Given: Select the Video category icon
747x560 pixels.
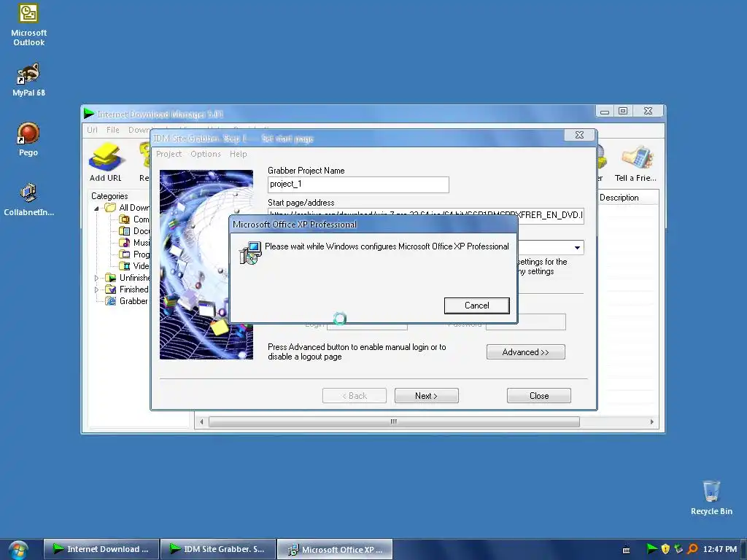Looking at the screenshot, I should 124,265.
